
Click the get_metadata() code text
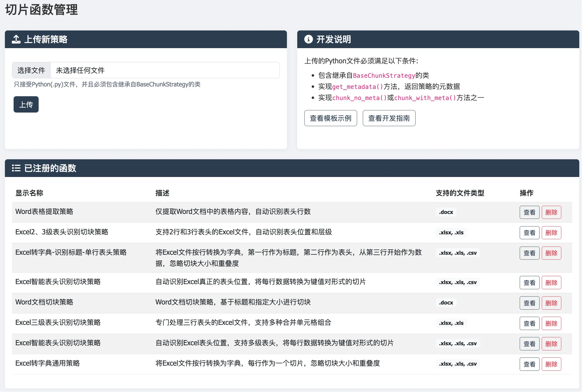pos(358,87)
